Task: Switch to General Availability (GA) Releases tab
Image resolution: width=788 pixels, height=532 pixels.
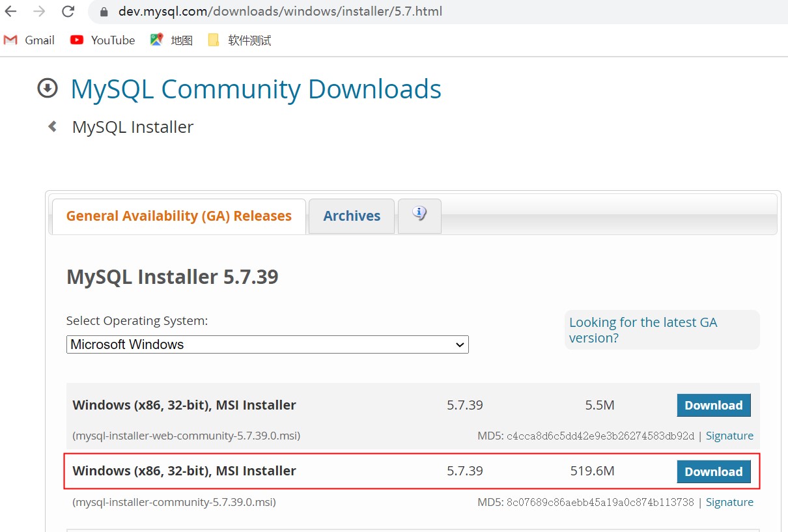Action: pos(178,216)
